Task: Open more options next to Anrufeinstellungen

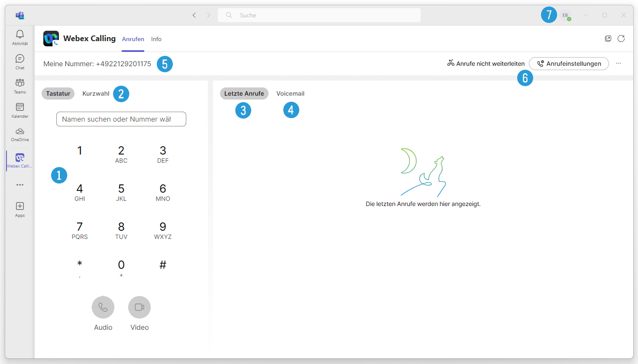Action: click(x=619, y=63)
